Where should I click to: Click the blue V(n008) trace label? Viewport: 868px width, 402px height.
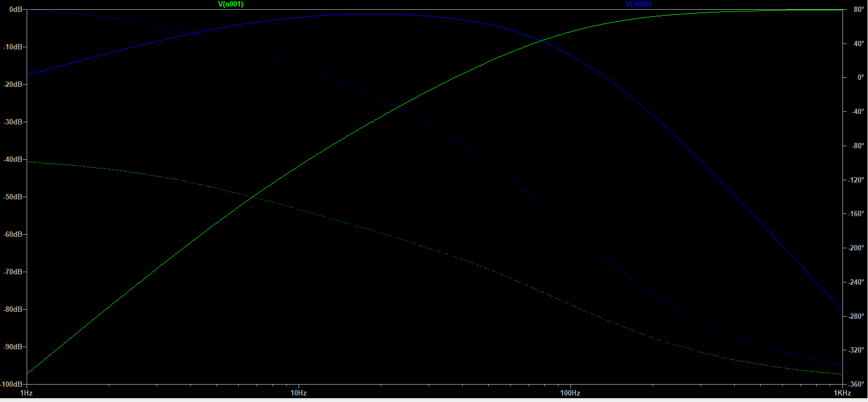pyautogui.click(x=638, y=4)
